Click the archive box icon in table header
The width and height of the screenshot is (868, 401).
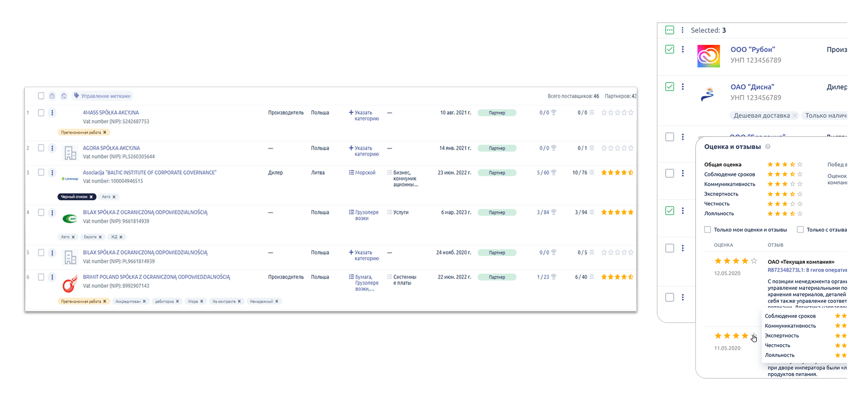coord(52,96)
